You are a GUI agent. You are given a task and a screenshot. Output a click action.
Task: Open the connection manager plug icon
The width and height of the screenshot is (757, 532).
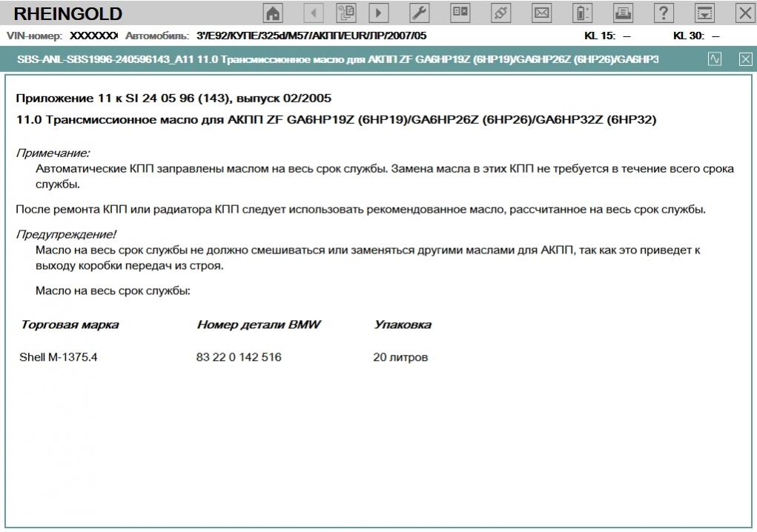(x=501, y=13)
